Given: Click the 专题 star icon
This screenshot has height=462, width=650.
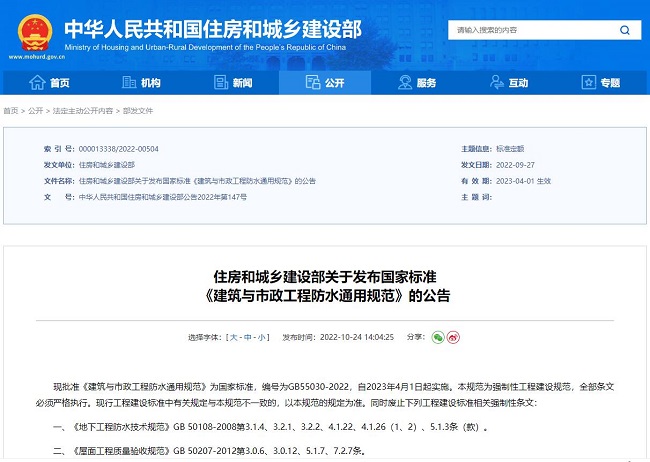Looking at the screenshot, I should [x=589, y=82].
